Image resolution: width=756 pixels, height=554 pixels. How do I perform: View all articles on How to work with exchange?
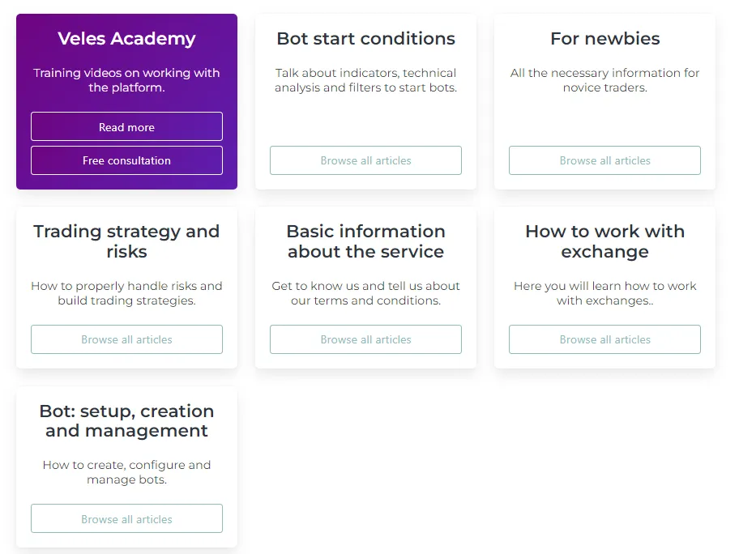(x=604, y=339)
